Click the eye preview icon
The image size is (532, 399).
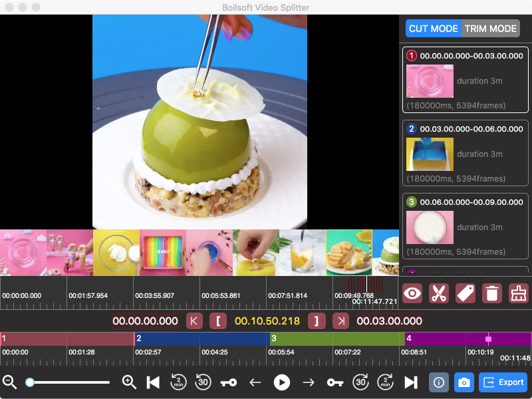(x=412, y=293)
